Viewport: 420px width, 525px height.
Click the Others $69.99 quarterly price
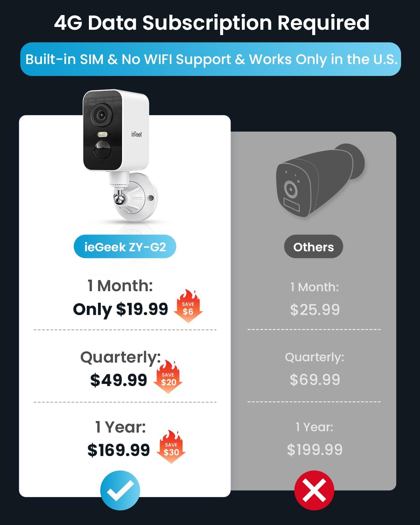pos(315,380)
